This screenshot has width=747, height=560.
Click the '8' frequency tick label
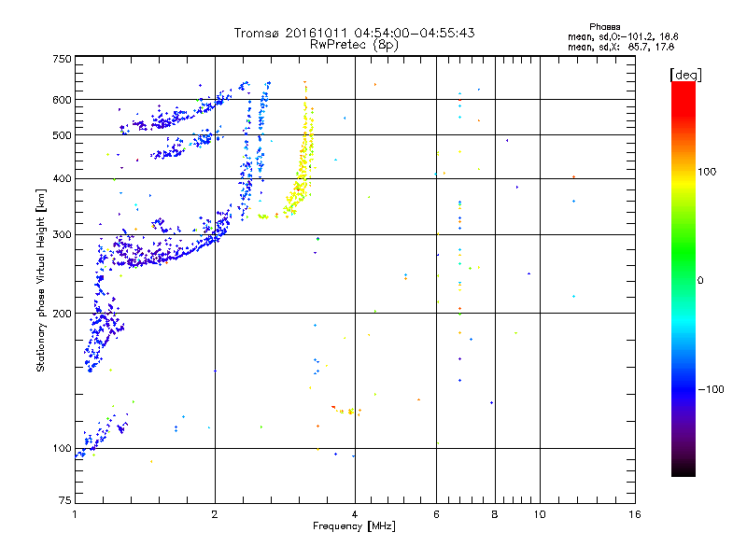(495, 514)
